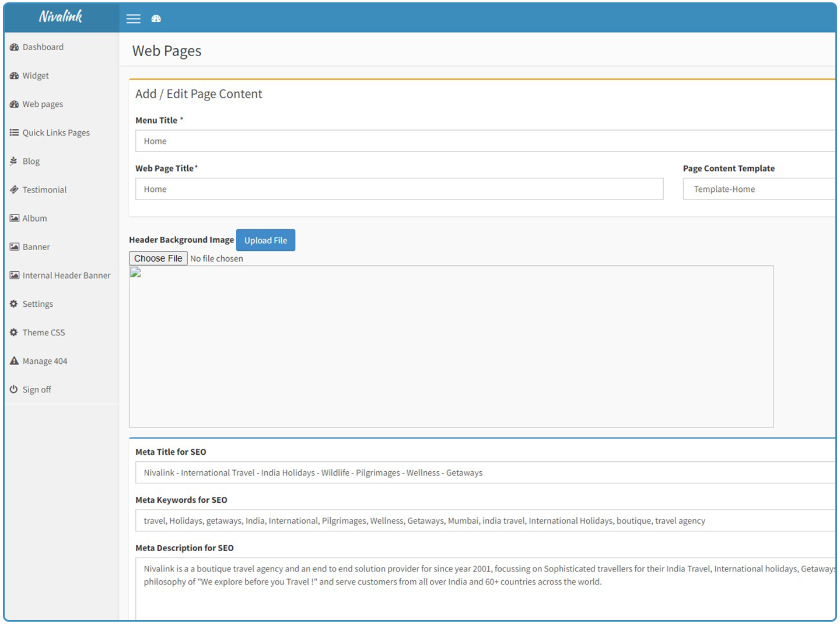The height and width of the screenshot is (624, 840).
Task: Go to Internal Header Banner page
Action: pos(66,275)
